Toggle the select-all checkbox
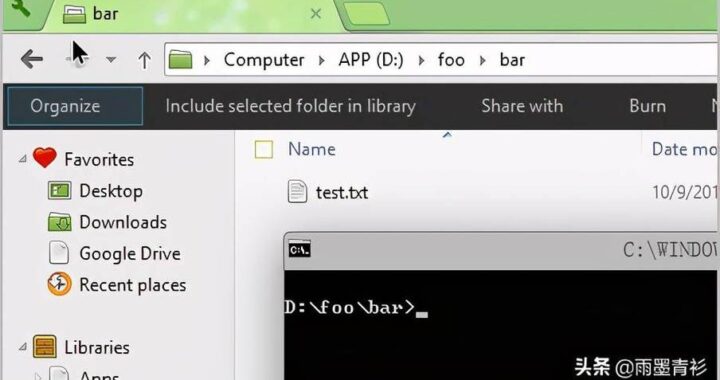Image resolution: width=720 pixels, height=380 pixels. (x=264, y=150)
